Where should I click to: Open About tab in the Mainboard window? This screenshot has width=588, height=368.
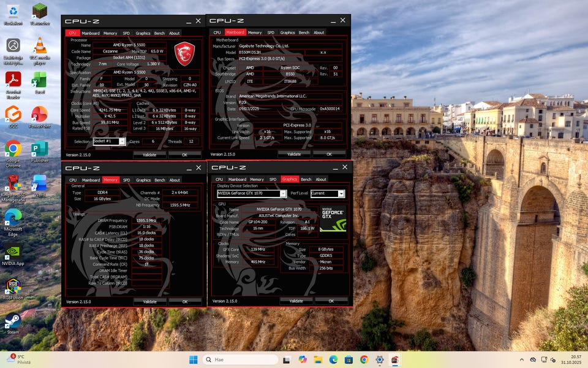[318, 33]
